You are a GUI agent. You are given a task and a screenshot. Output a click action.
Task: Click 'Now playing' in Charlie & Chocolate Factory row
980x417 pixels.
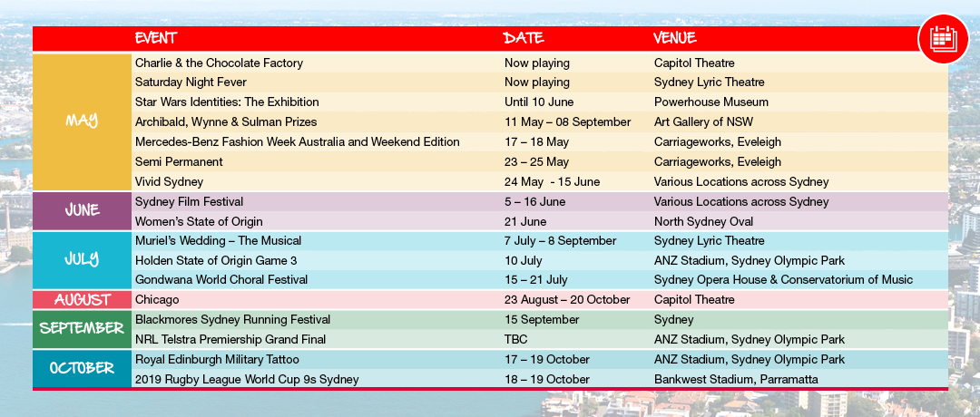pyautogui.click(x=537, y=63)
